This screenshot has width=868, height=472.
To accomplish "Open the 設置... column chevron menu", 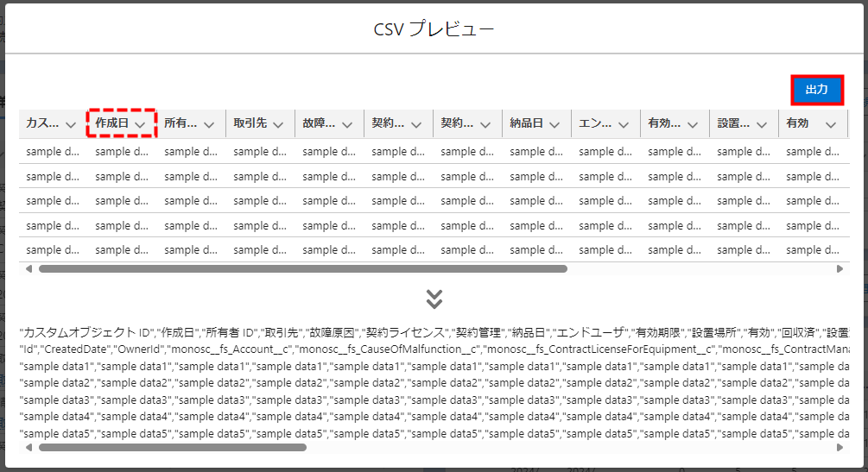I will (762, 124).
